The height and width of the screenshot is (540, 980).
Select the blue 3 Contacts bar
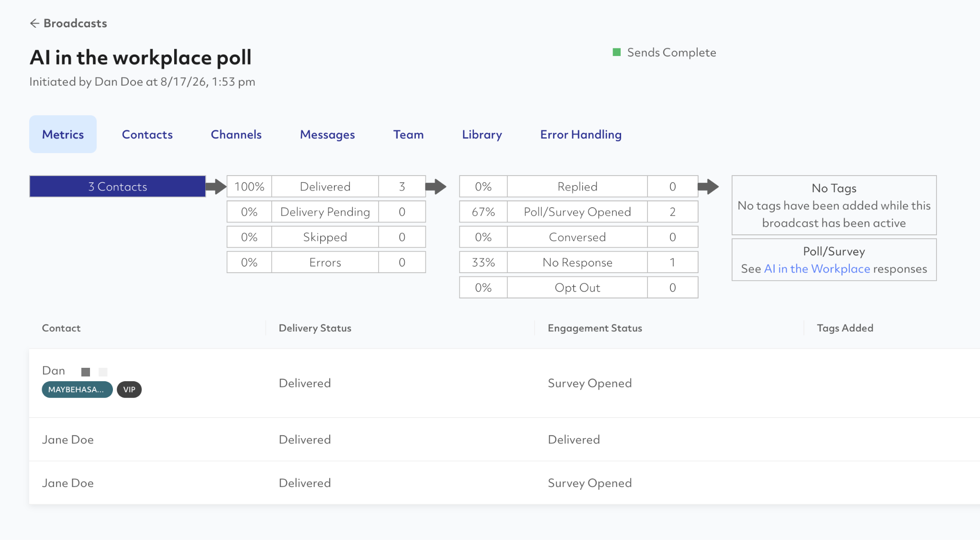click(118, 187)
